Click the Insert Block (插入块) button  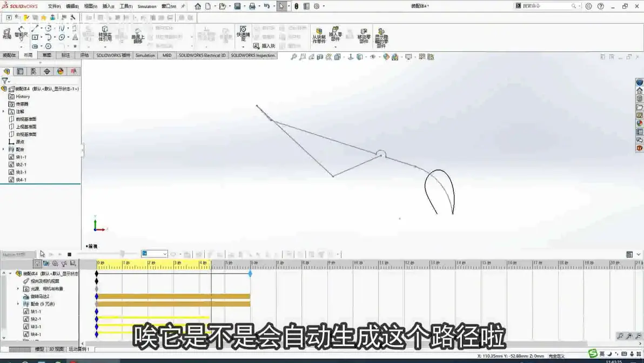point(264,45)
